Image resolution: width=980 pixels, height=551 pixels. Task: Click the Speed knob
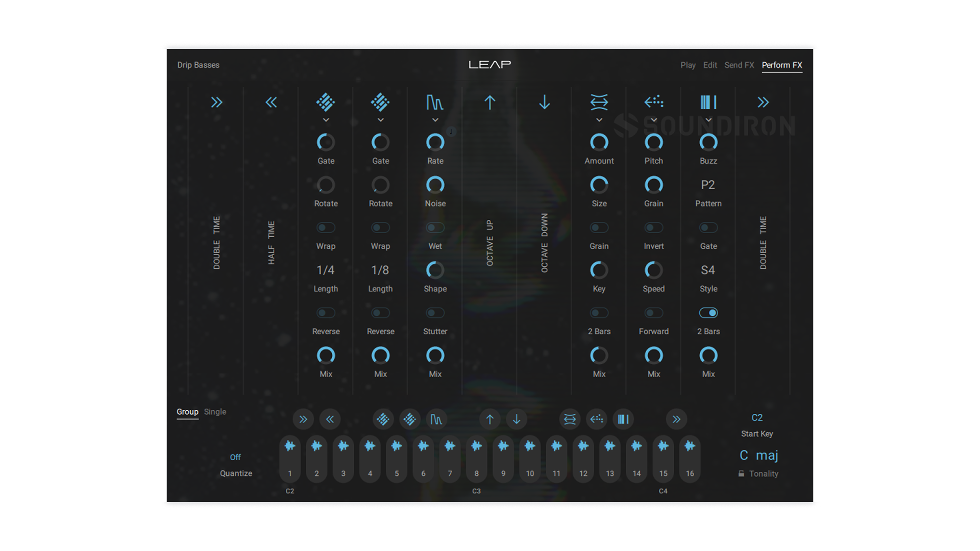coord(654,270)
